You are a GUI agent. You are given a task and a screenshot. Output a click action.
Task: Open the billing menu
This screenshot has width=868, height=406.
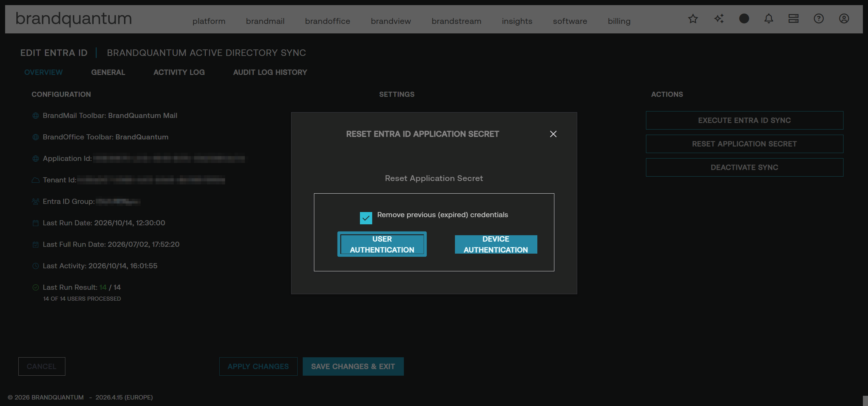(x=619, y=21)
